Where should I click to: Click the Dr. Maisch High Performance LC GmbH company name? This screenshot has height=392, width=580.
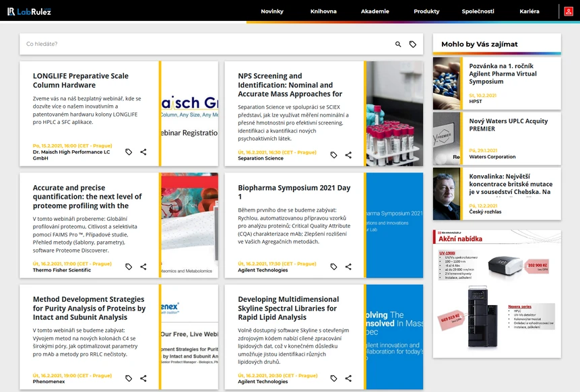pyautogui.click(x=71, y=155)
